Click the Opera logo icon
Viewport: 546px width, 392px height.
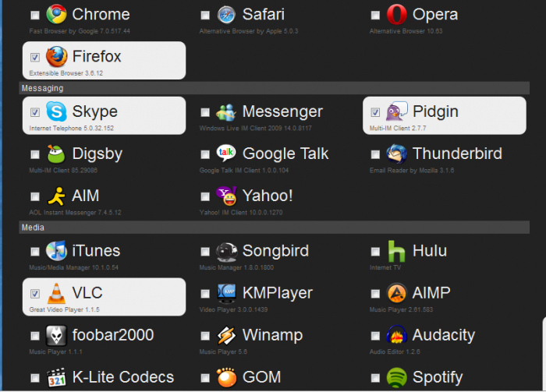click(396, 14)
